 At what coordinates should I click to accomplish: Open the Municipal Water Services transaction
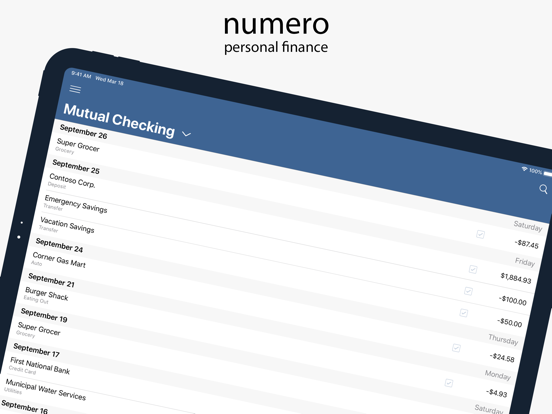(x=45, y=389)
